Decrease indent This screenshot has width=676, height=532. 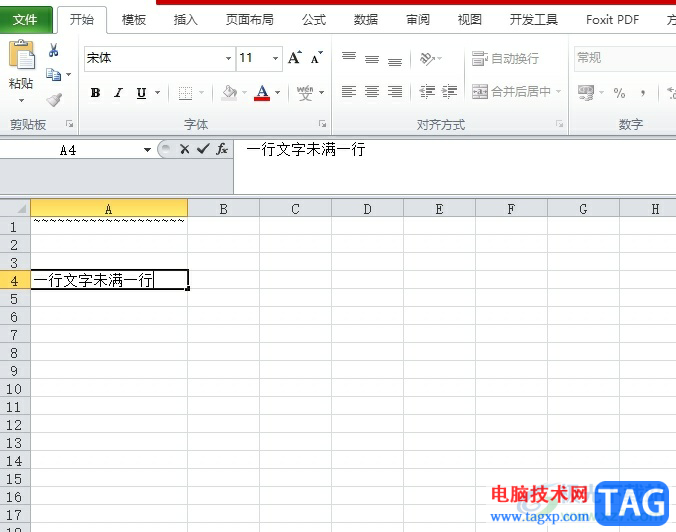click(x=427, y=91)
